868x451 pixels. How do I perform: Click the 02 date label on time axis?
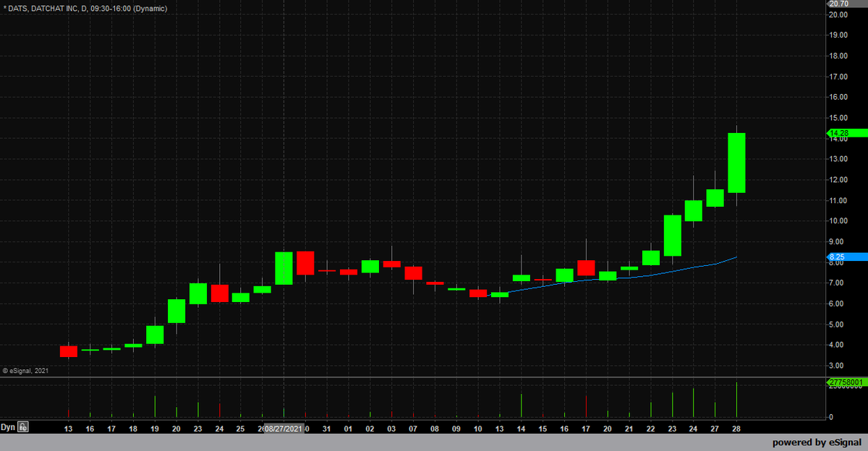tap(370, 429)
